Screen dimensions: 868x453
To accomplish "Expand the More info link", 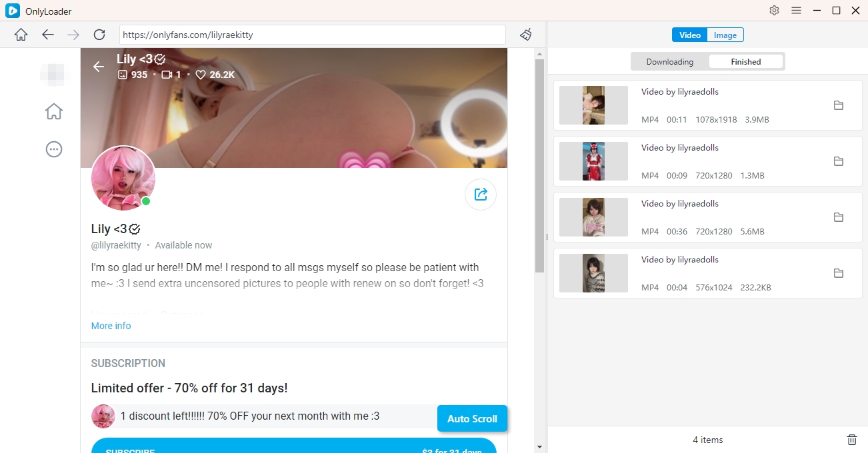I will 111,326.
